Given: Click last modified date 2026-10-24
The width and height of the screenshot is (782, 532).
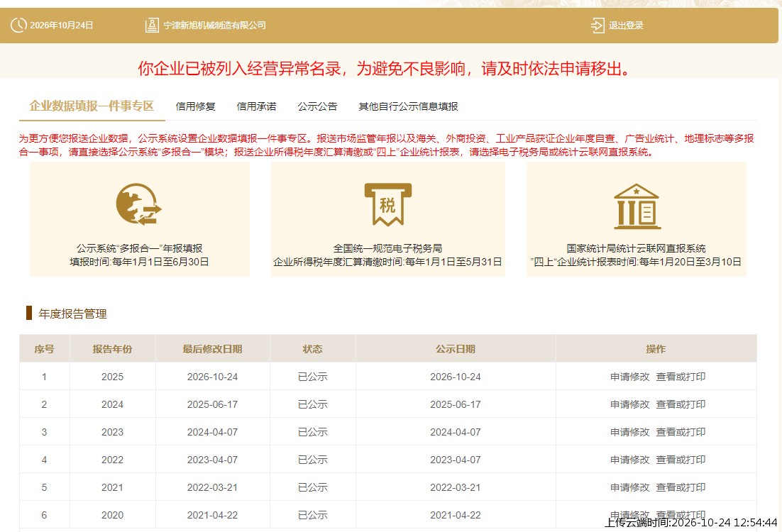Looking at the screenshot, I should (x=212, y=377).
